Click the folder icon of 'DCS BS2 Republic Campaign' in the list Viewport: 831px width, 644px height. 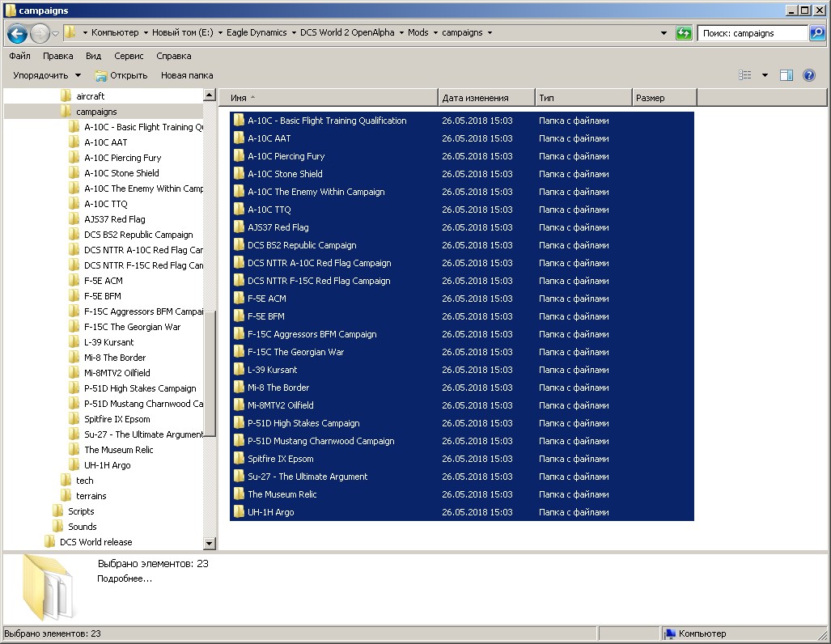pos(239,245)
